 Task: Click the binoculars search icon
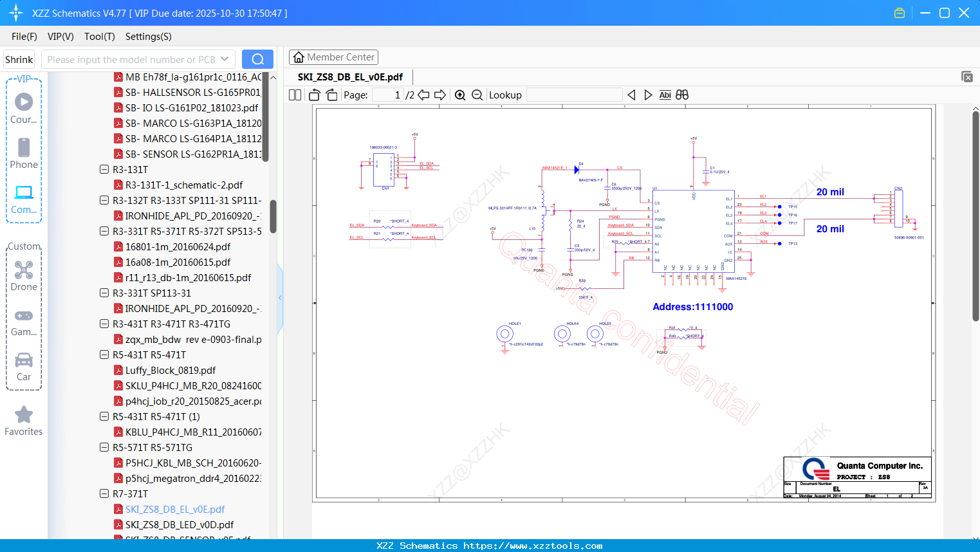point(682,95)
